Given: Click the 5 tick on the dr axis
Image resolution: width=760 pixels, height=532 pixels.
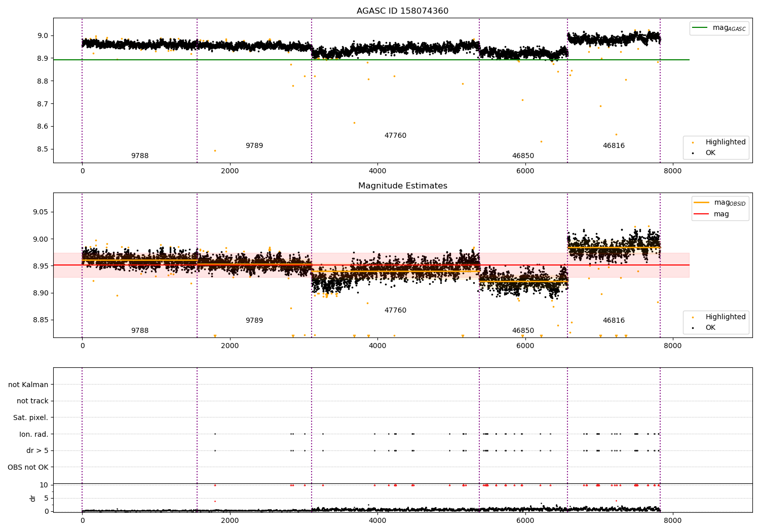Looking at the screenshot, I should point(47,499).
